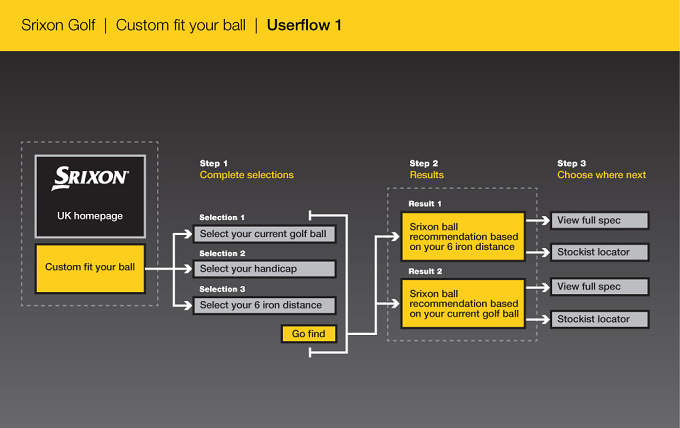Viewport: 680px width, 428px height.
Task: Click Stockist locator for Result 2
Action: (600, 319)
